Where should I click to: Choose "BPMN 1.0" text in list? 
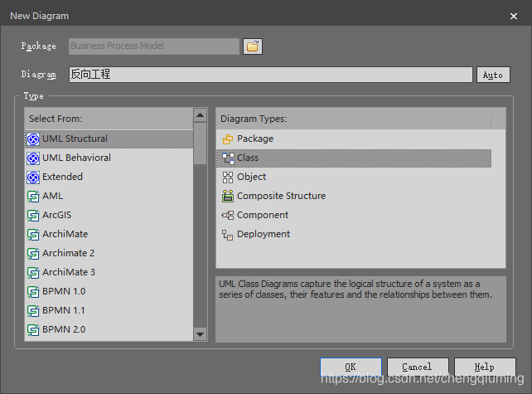coord(64,291)
